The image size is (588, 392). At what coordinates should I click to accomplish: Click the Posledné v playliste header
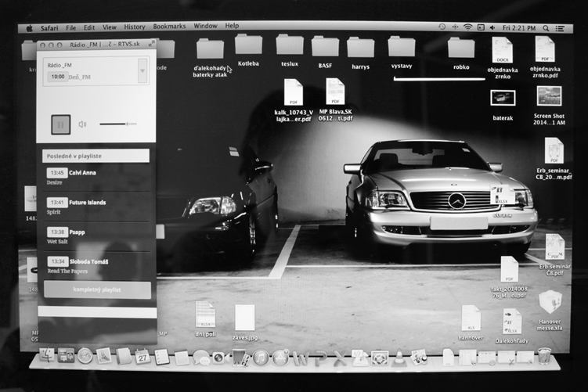click(x=96, y=156)
